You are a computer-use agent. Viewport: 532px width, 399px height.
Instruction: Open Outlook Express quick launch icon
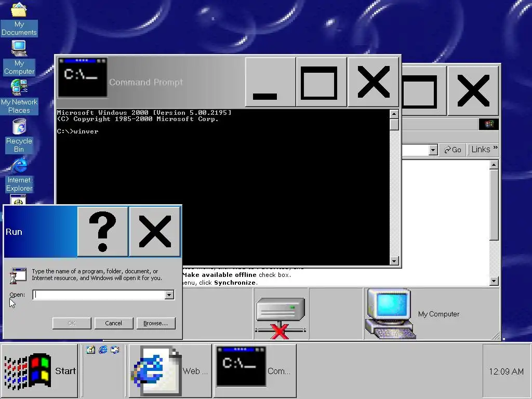(x=115, y=350)
